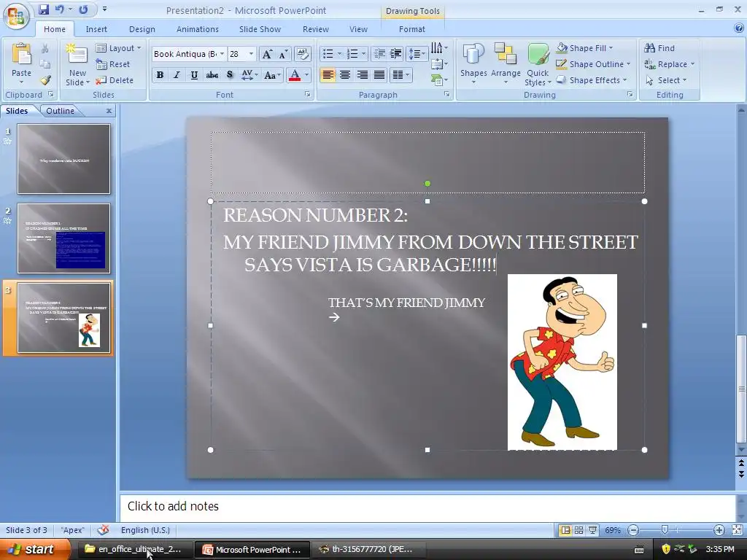The image size is (747, 560).
Task: Clear all formatting icon
Action: (x=303, y=54)
